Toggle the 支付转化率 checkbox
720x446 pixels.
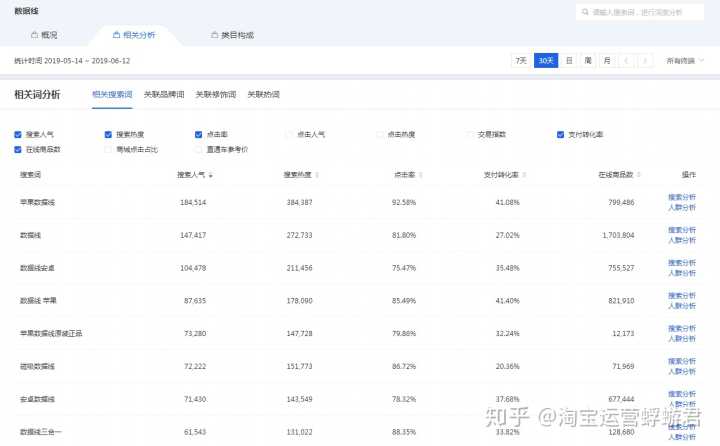pos(561,134)
